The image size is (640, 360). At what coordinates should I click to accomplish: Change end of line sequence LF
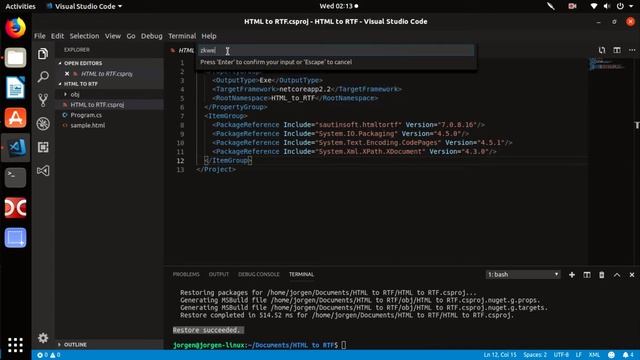pos(578,355)
